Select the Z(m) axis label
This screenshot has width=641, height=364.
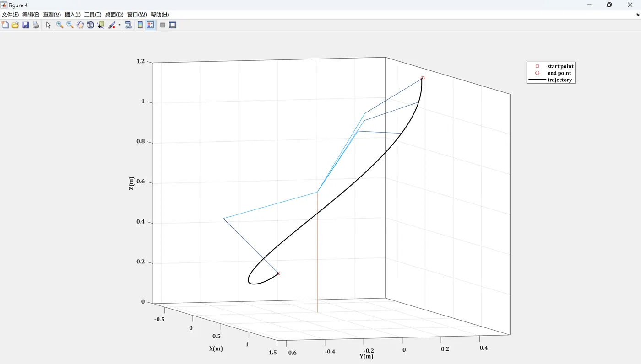131,183
